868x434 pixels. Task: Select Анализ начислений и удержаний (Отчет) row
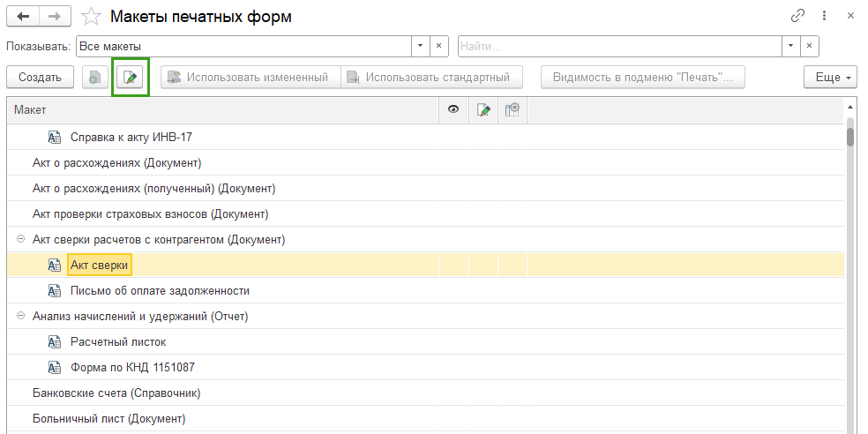click(426, 316)
